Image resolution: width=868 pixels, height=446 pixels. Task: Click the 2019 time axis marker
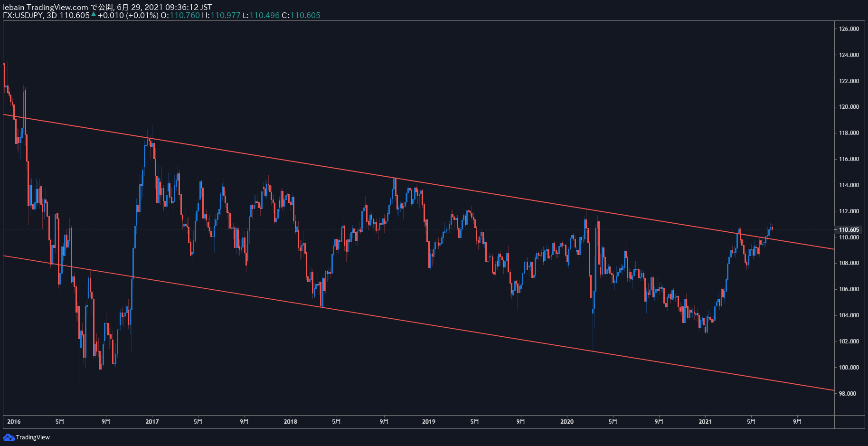tap(428, 422)
